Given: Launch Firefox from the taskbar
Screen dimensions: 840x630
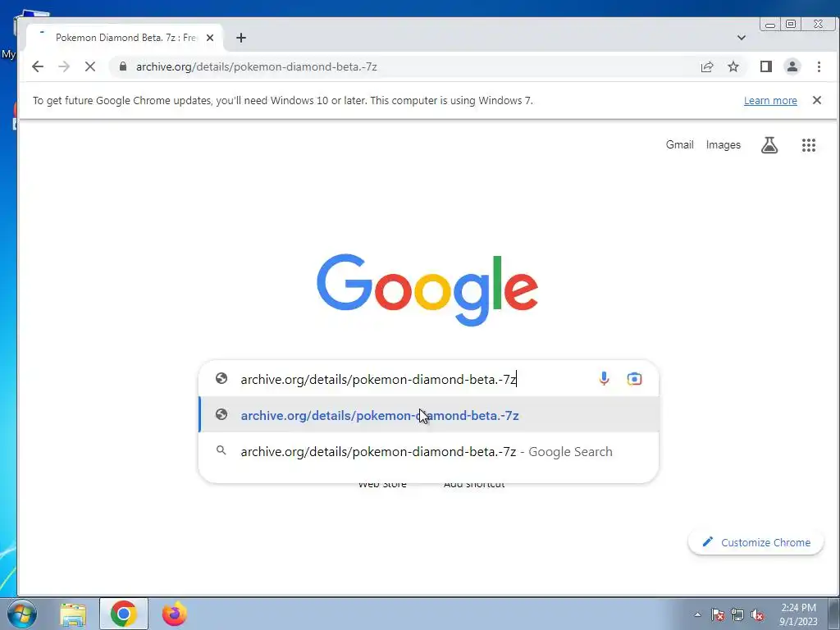Looking at the screenshot, I should 175,614.
